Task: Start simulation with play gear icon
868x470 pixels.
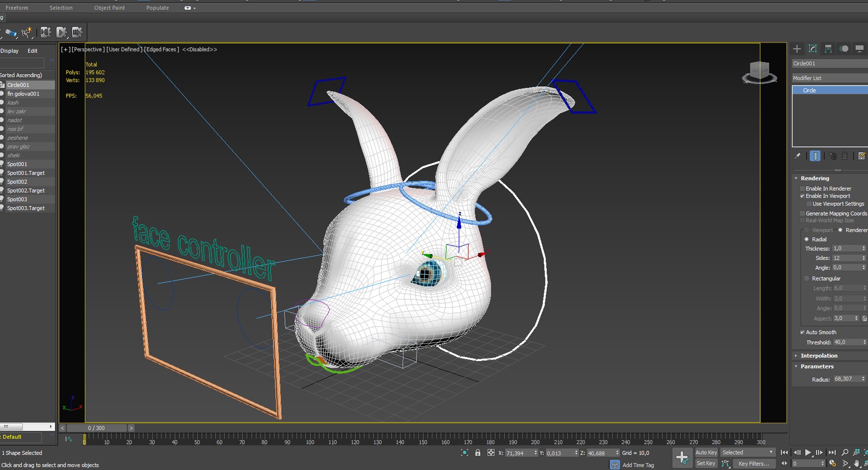Action: click(61, 32)
